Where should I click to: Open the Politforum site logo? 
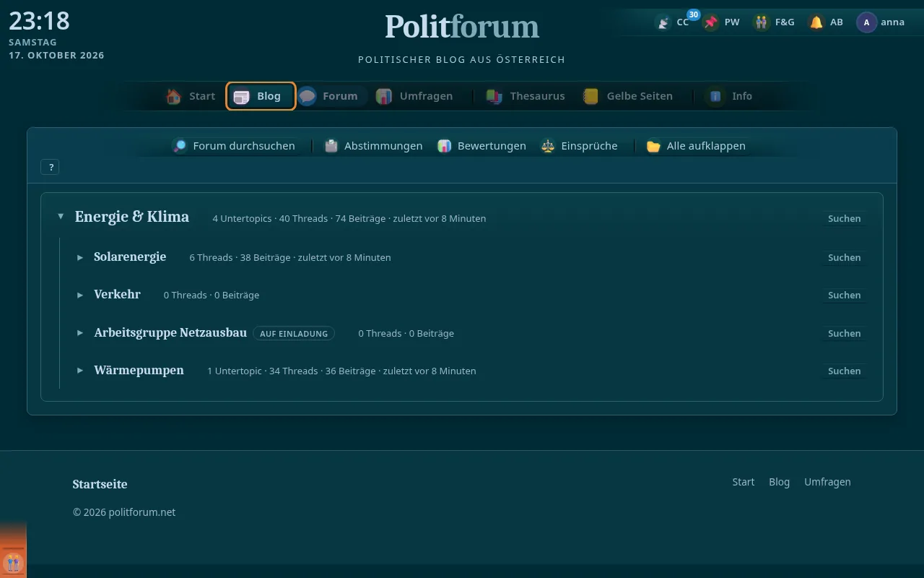click(x=462, y=27)
